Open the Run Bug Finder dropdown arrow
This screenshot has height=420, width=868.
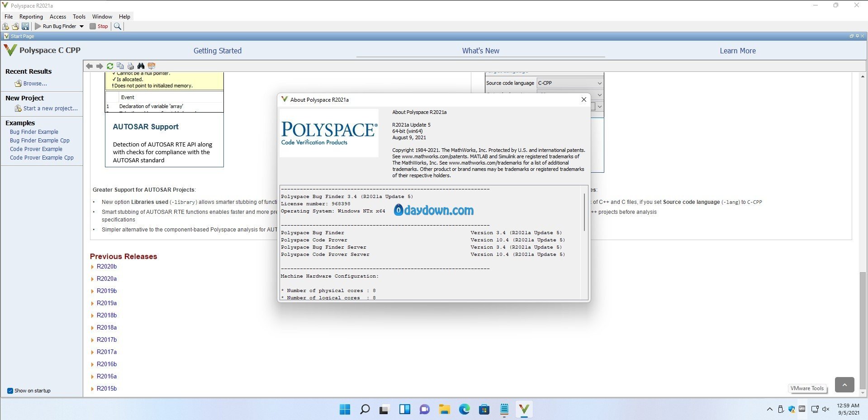(x=82, y=26)
